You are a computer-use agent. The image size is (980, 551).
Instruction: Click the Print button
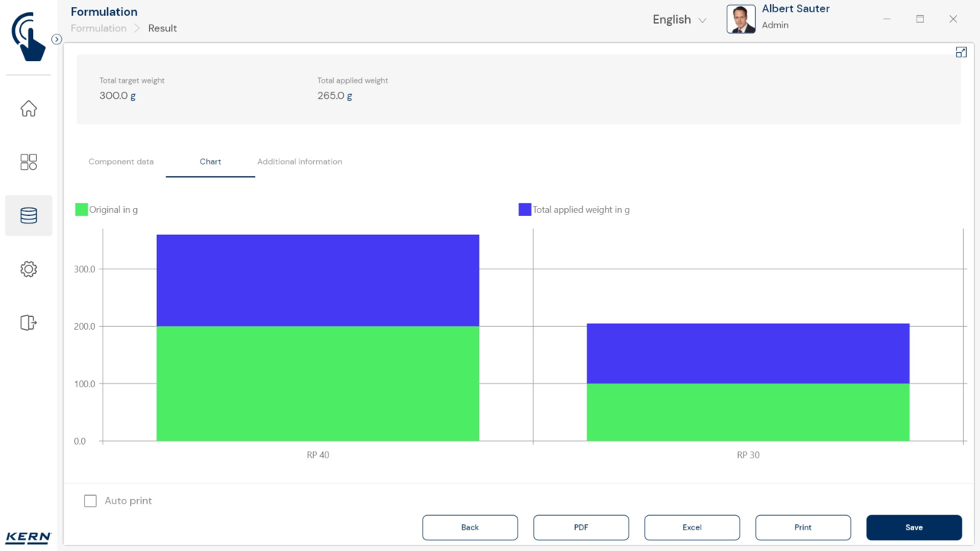[803, 527]
